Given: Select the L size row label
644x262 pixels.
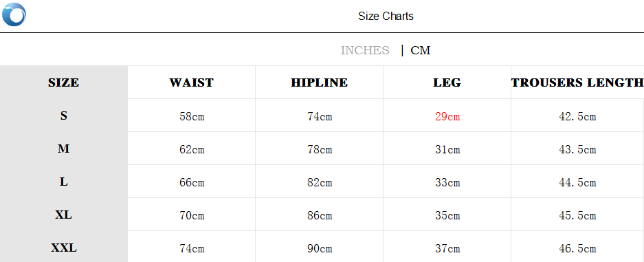Looking at the screenshot, I should 64,182.
